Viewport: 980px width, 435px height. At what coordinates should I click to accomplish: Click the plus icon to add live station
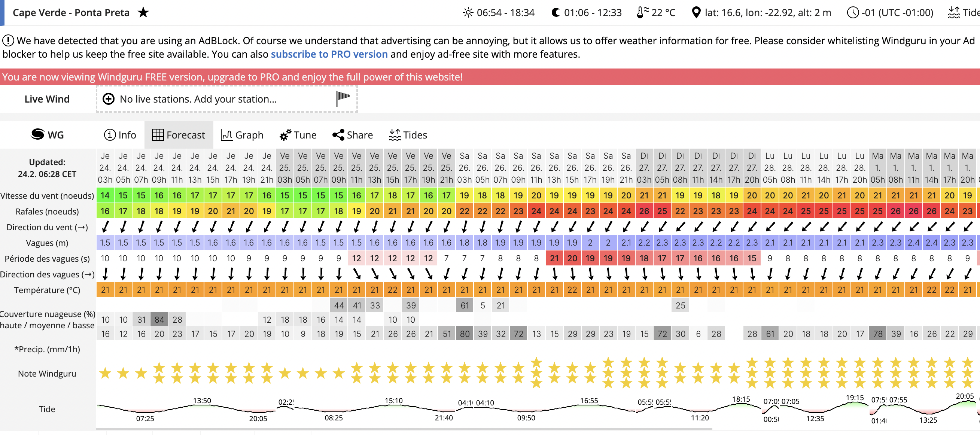(x=109, y=99)
